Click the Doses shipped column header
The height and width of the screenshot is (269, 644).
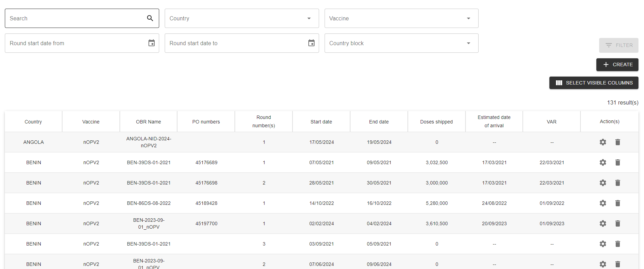(x=436, y=122)
